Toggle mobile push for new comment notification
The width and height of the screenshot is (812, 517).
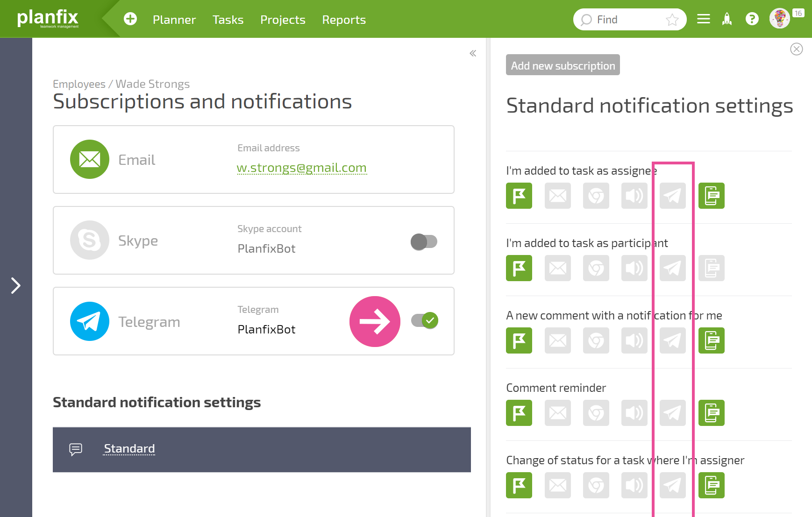coord(712,340)
